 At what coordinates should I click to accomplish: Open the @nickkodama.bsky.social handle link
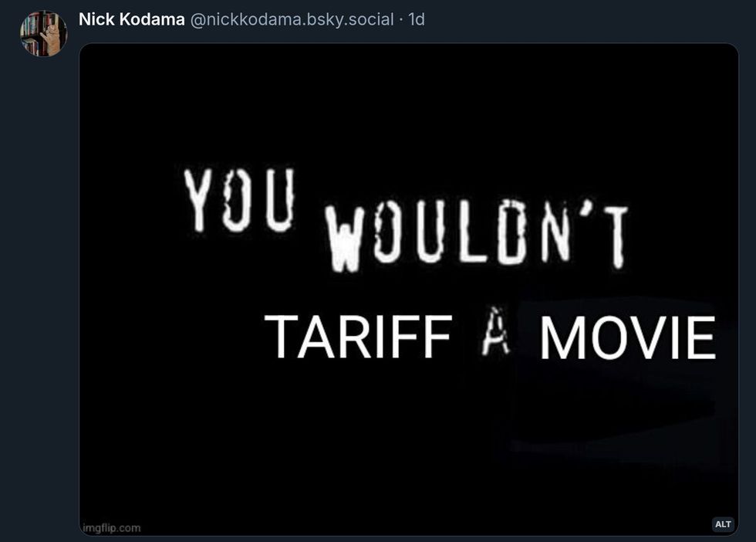pyautogui.click(x=292, y=19)
